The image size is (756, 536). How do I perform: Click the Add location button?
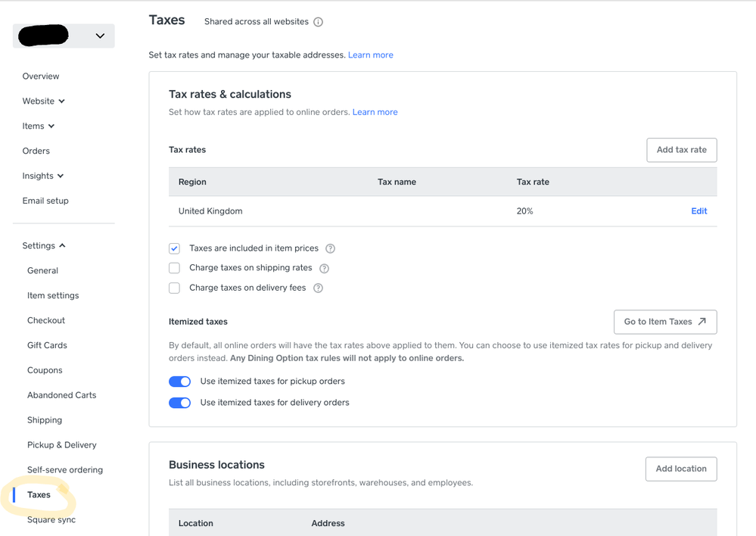click(680, 469)
